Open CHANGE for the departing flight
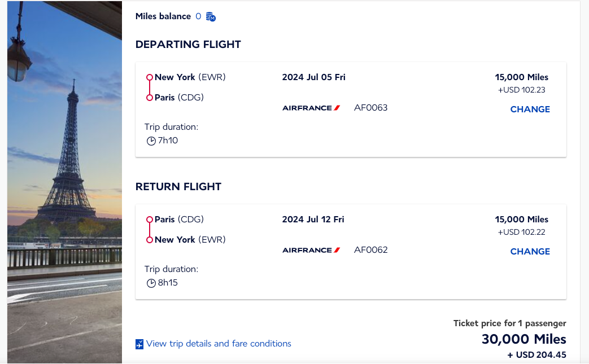589x364 pixels. 530,109
